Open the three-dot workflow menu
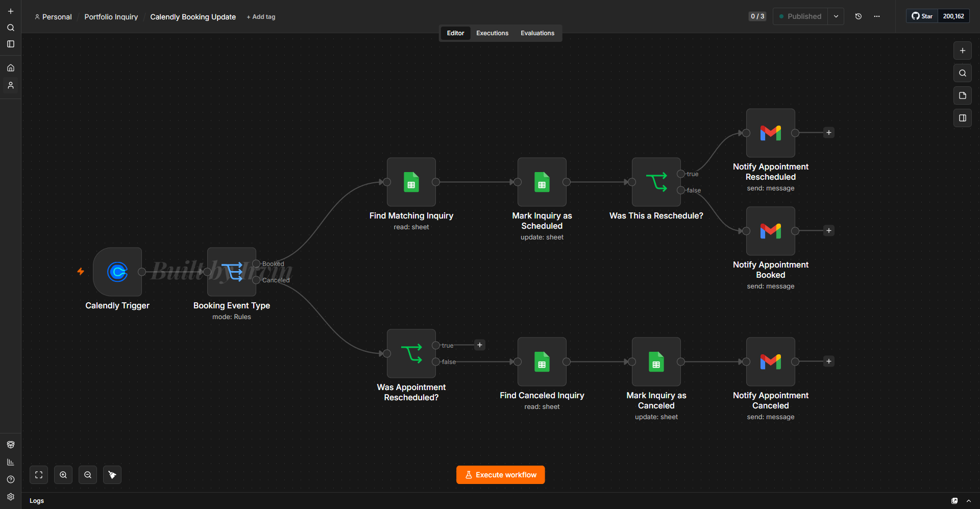The height and width of the screenshot is (509, 980). tap(877, 16)
